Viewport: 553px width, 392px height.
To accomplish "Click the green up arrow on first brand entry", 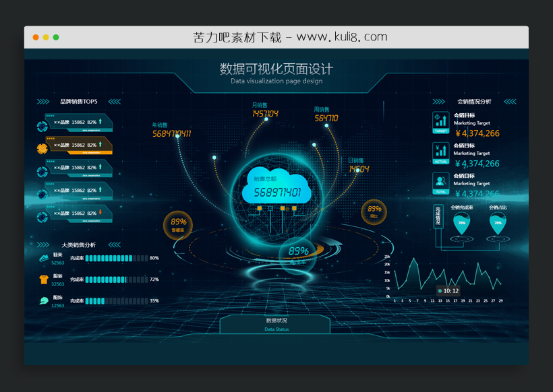I will coord(99,121).
